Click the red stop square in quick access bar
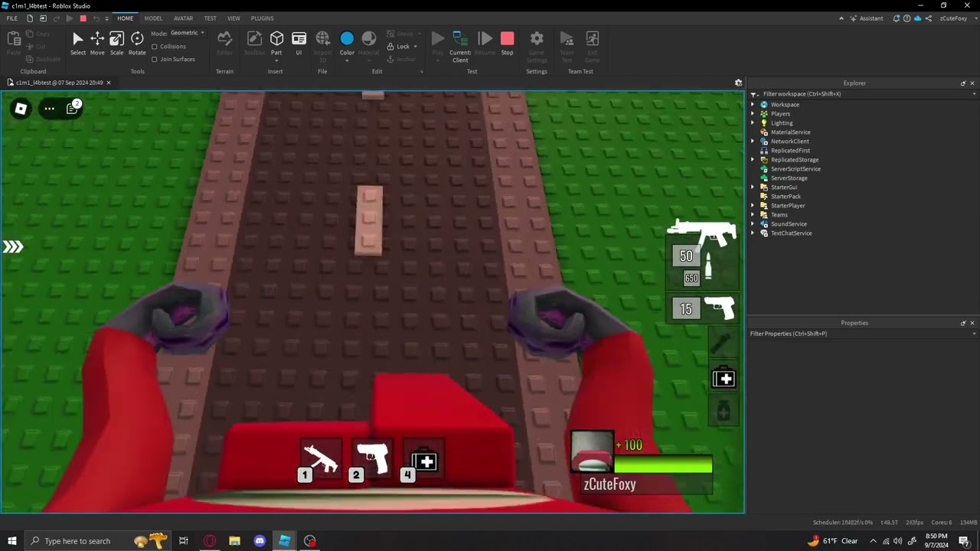 click(x=83, y=18)
